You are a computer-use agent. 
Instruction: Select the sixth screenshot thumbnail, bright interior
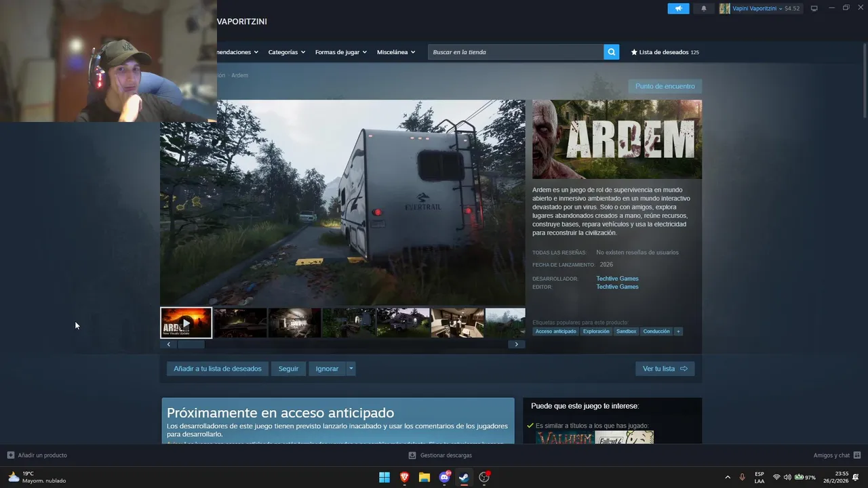click(457, 323)
